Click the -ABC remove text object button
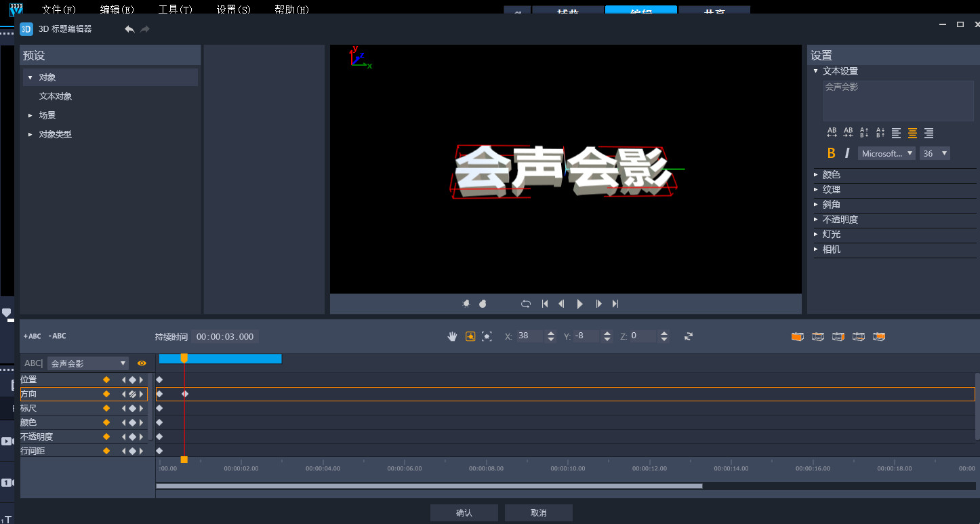 coord(58,336)
